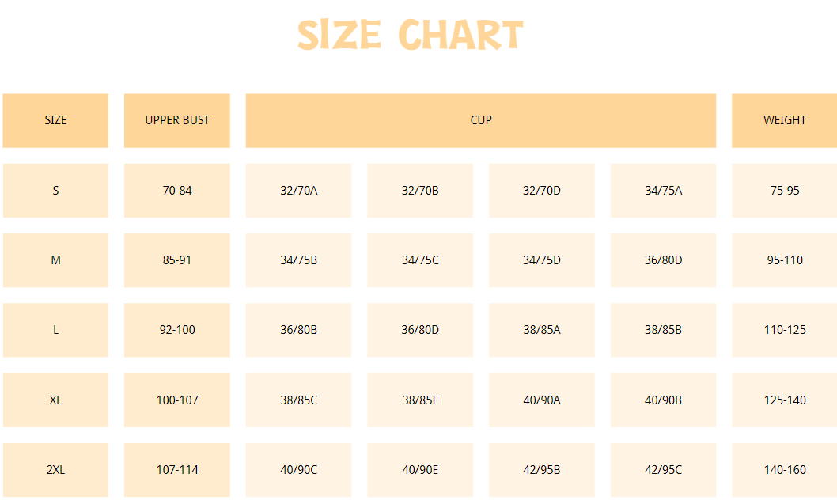Click the 38/85A cup cell
Image resolution: width=837 pixels, height=504 pixels.
pyautogui.click(x=542, y=330)
